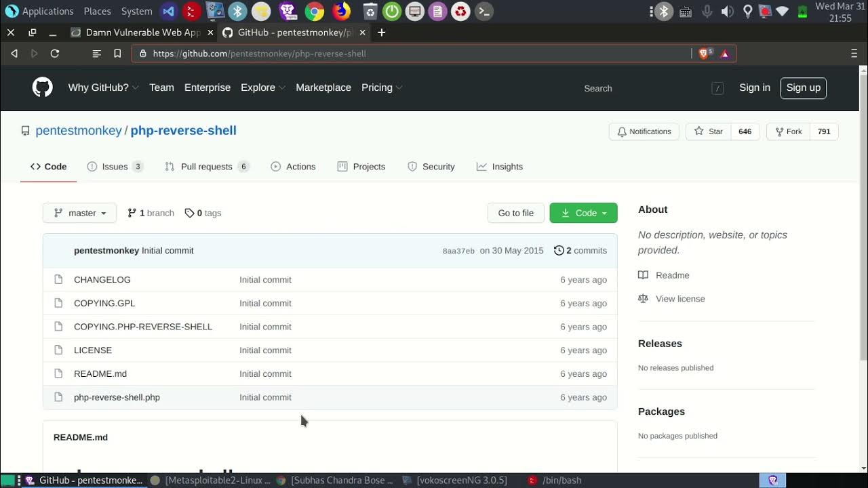Image resolution: width=868 pixels, height=488 pixels.
Task: Switch to /bin/bash taskbar window
Action: [555, 480]
